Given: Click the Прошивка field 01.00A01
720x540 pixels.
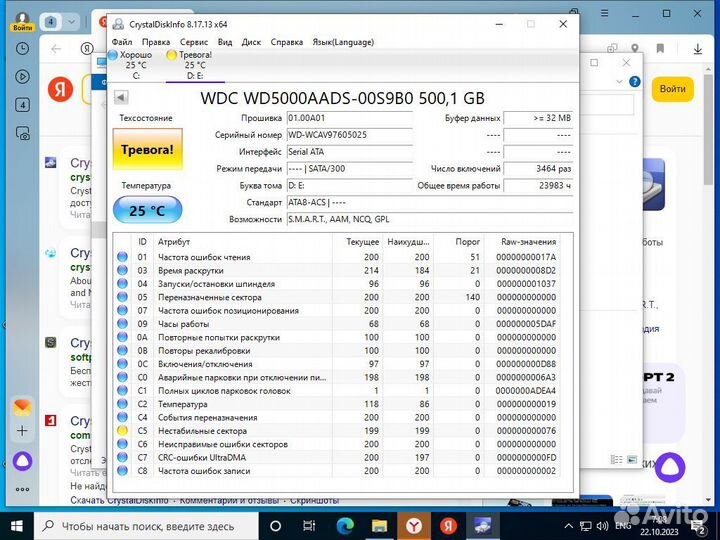Looking at the screenshot, I should point(349,118).
